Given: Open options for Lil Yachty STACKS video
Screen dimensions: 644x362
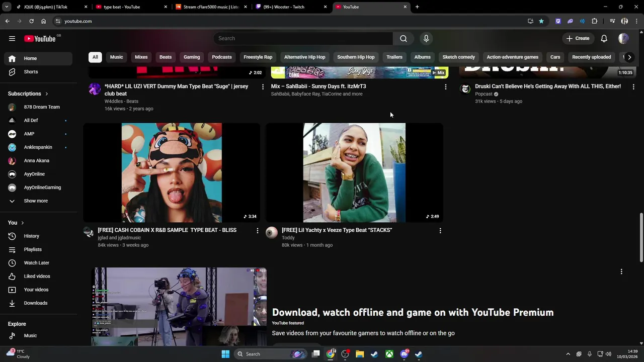Looking at the screenshot, I should (440, 231).
